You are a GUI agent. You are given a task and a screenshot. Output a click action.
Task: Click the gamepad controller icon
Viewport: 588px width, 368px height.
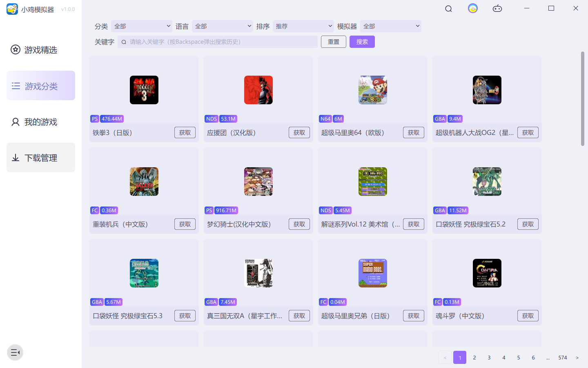pyautogui.click(x=497, y=9)
